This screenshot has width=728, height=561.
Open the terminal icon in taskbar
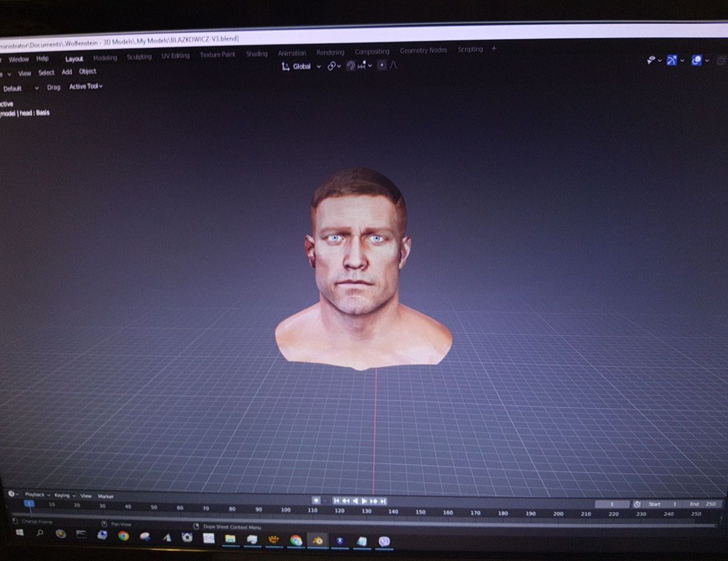(81, 534)
